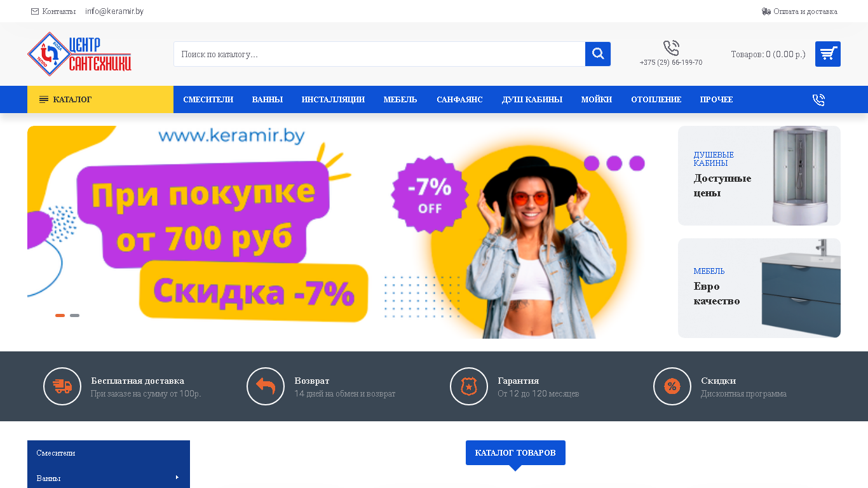The image size is (868, 488).
Task: Click the phone icon in blue navigation bar
Action: click(818, 100)
